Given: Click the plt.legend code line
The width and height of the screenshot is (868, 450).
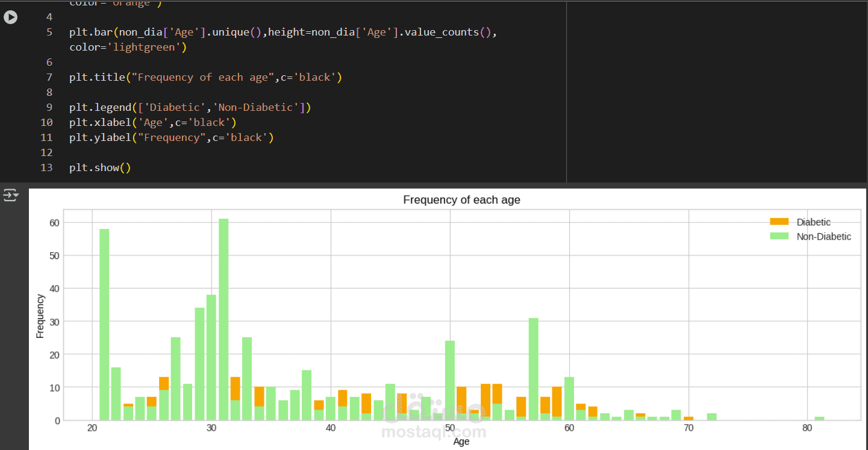Looking at the screenshot, I should tap(190, 107).
